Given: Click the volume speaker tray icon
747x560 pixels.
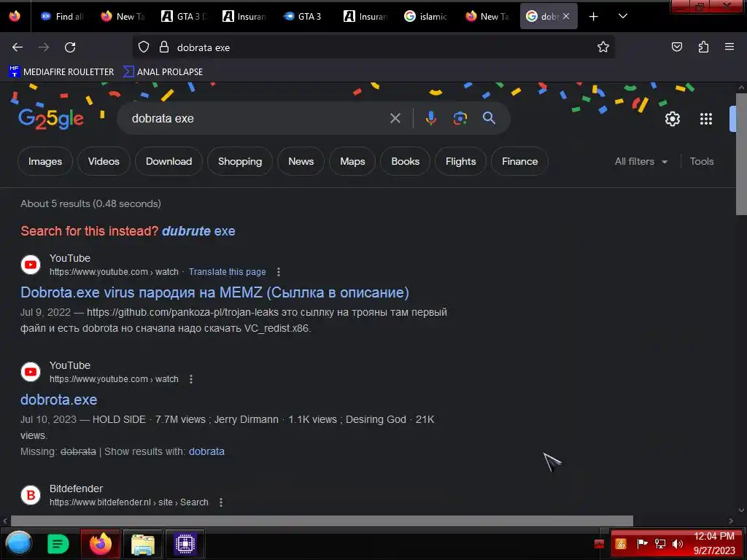Looking at the screenshot, I should click(678, 544).
